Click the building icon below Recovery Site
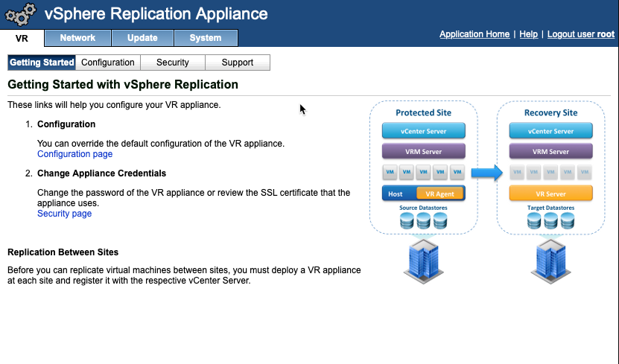This screenshot has height=364, width=619. click(x=550, y=261)
